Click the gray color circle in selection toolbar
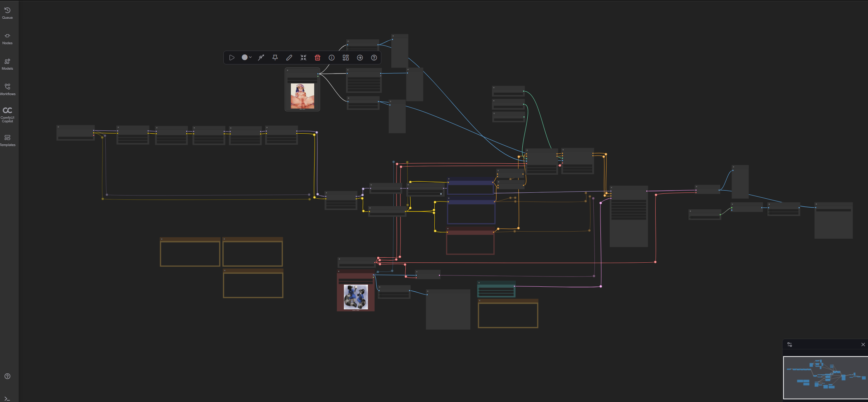This screenshot has height=402, width=868. tap(245, 57)
